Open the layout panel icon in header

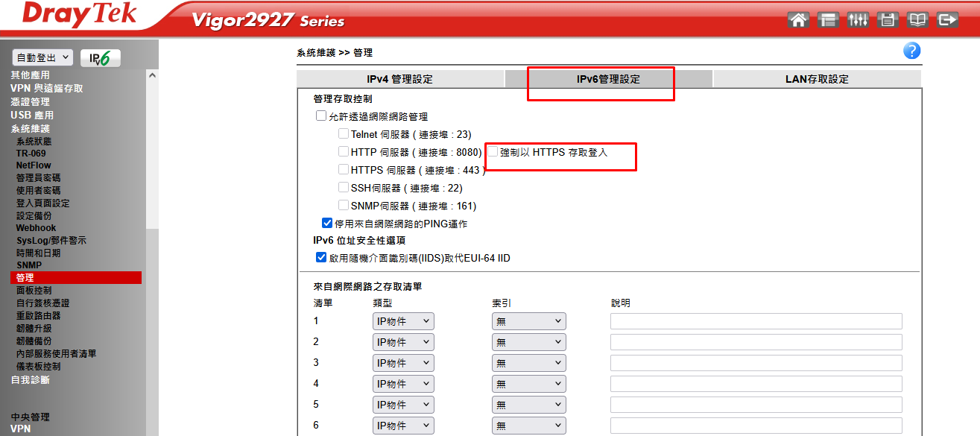828,20
